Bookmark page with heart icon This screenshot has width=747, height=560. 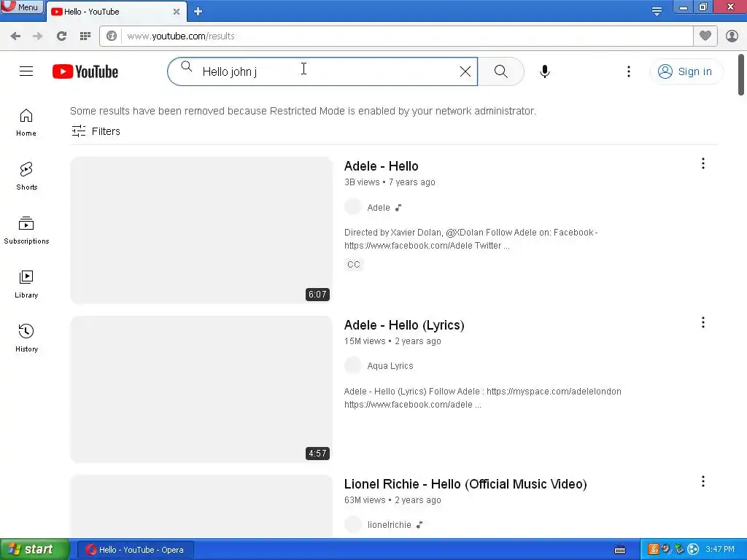[705, 36]
